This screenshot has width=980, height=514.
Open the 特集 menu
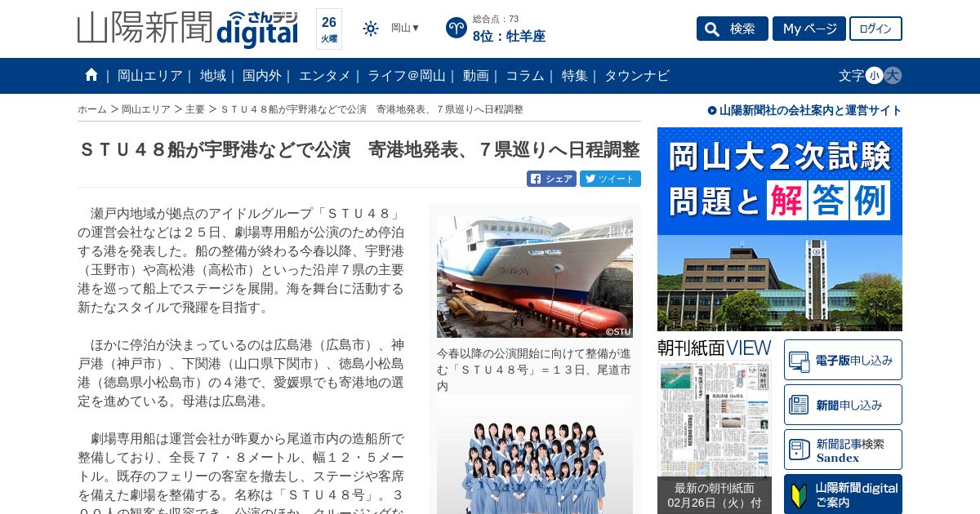575,75
